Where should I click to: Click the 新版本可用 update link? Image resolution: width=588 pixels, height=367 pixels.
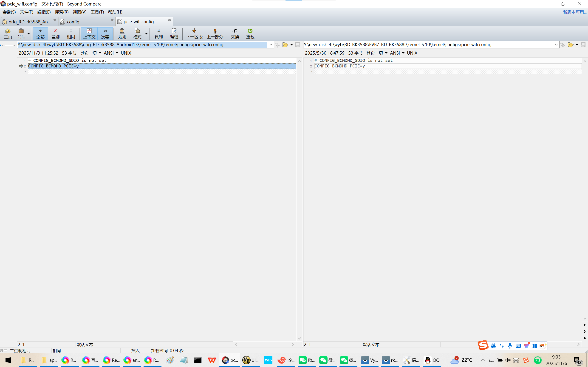(574, 12)
